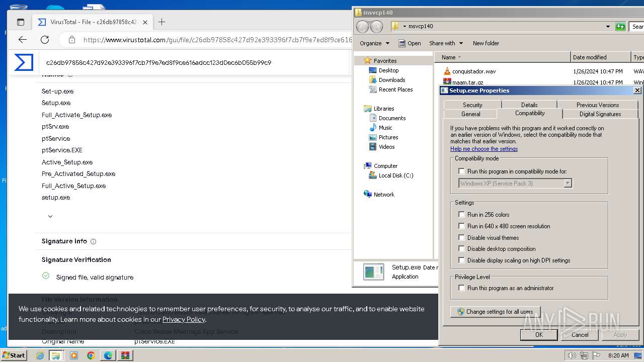This screenshot has width=644, height=362.
Task: Select Libraries in navigation pane
Action: (384, 109)
